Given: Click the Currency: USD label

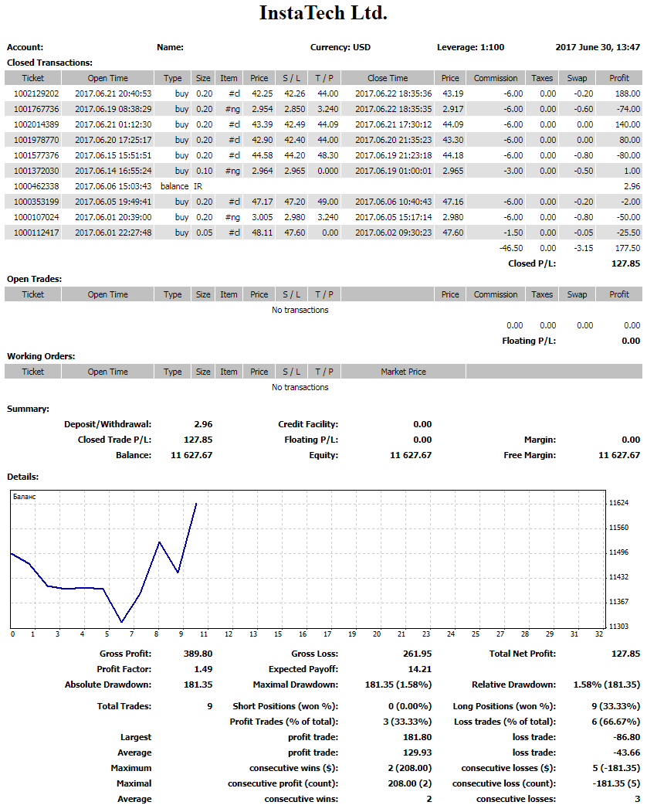Looking at the screenshot, I should tap(340, 47).
